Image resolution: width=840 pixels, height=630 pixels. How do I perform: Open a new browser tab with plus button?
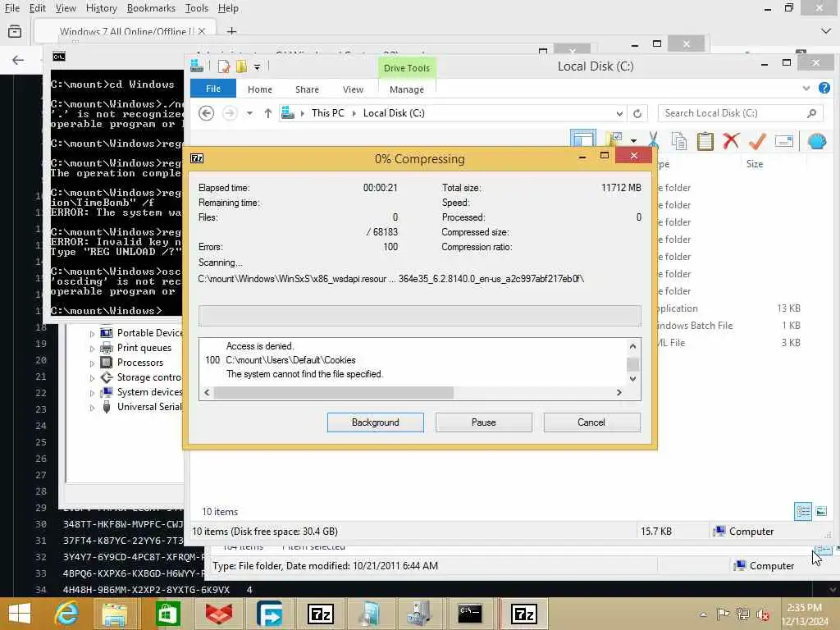[x=231, y=32]
